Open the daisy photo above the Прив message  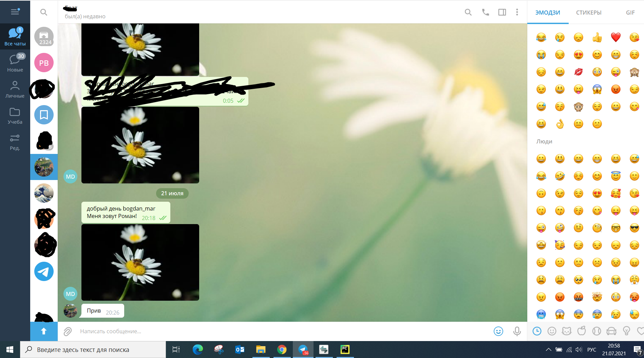tap(140, 262)
